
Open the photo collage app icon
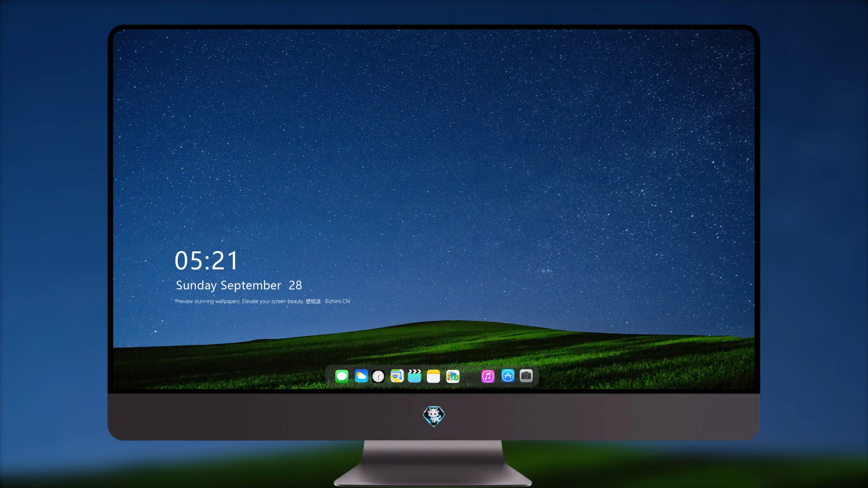pos(453,376)
